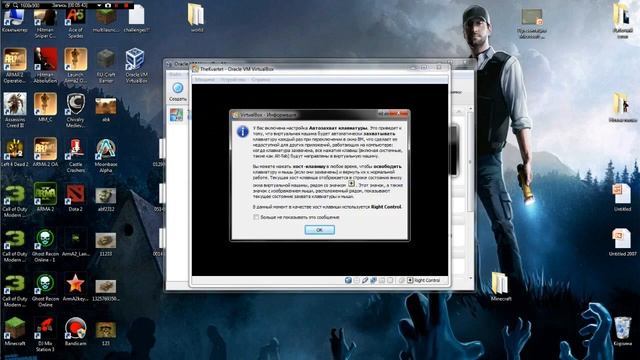This screenshot has width=640, height=360.
Task: Open Ace of Spades desktop shortcut
Action: 76,23
